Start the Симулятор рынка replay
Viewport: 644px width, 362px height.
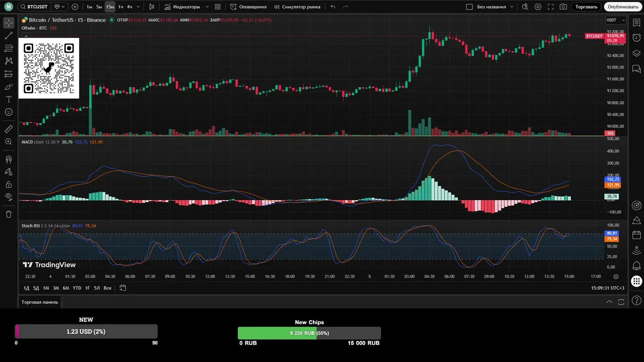297,7
